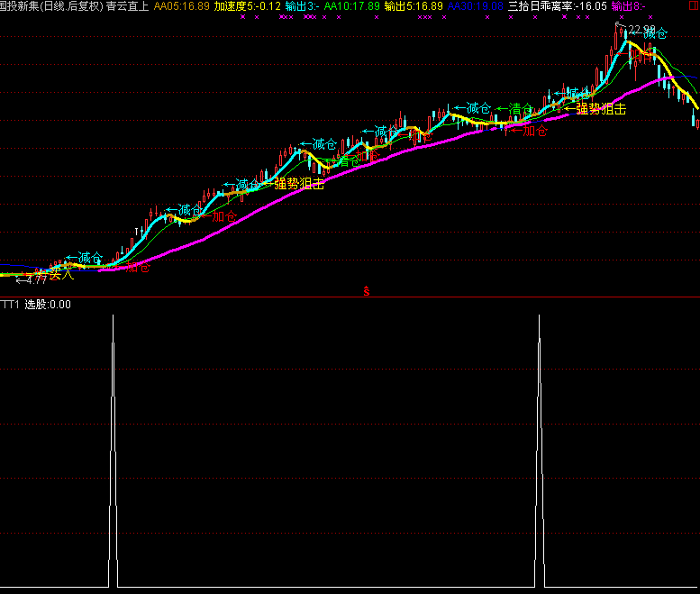Click the 三拾日乖离率:-16.05 label
The height and width of the screenshot is (594, 700).
point(558,6)
